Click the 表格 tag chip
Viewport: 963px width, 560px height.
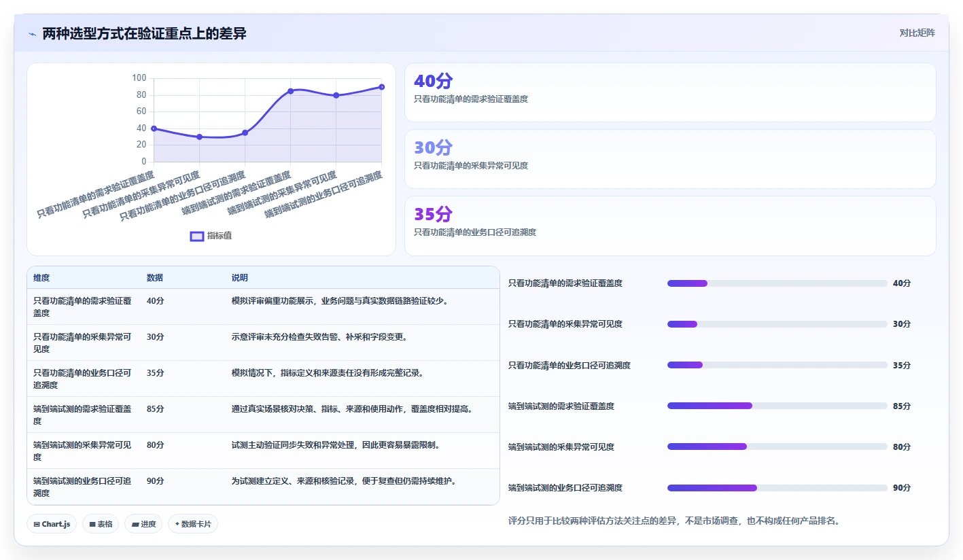[101, 524]
